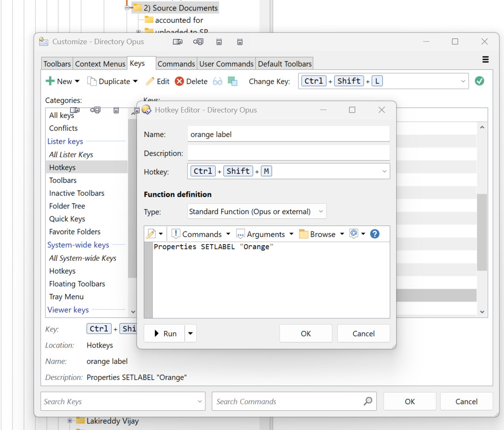Viewport: 504px width, 430px height.
Task: Click the empty Description field
Action: [x=289, y=153]
